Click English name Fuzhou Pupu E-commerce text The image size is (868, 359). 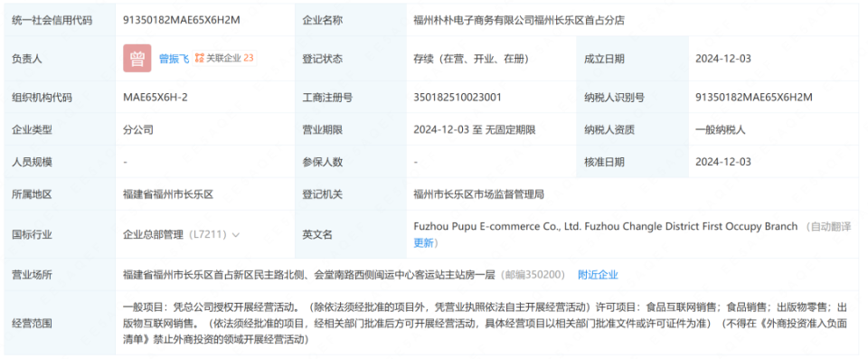606,227
